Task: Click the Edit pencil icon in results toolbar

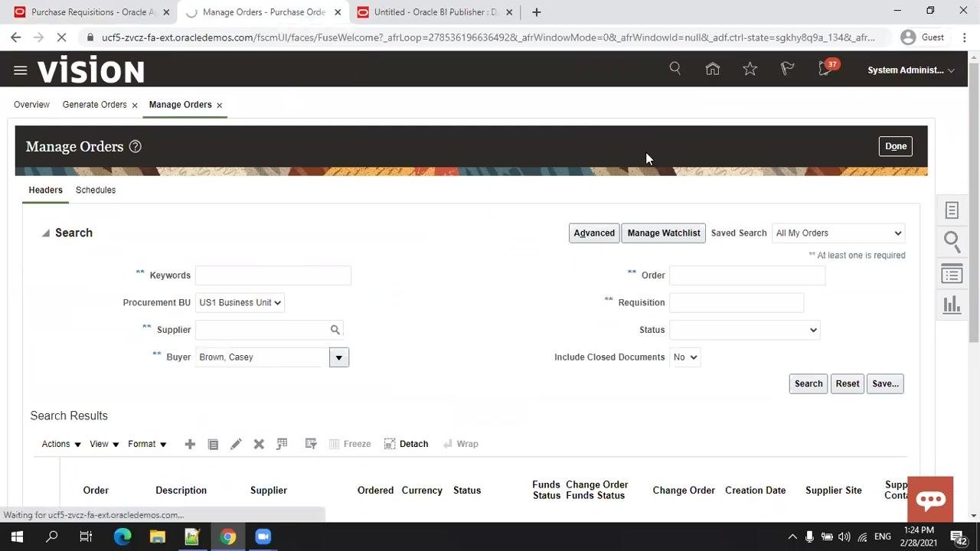Action: pyautogui.click(x=236, y=444)
